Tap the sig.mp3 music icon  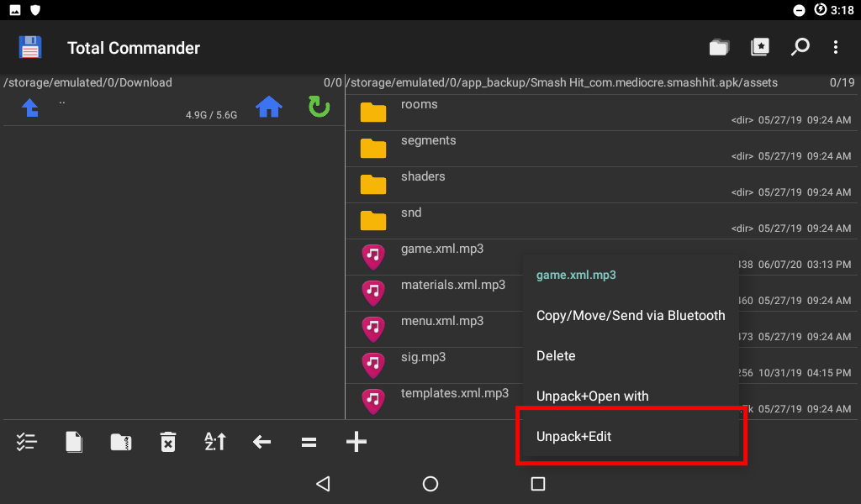click(x=373, y=365)
